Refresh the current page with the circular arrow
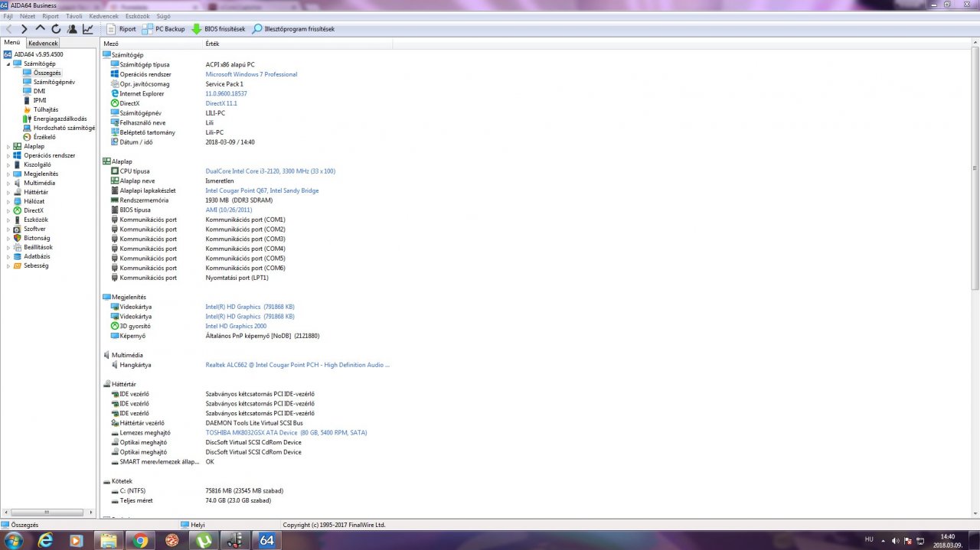 click(x=56, y=29)
